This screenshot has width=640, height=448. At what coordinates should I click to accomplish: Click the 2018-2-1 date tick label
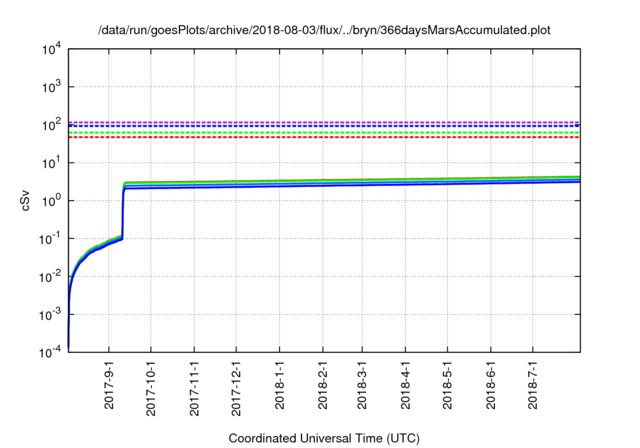click(x=323, y=385)
